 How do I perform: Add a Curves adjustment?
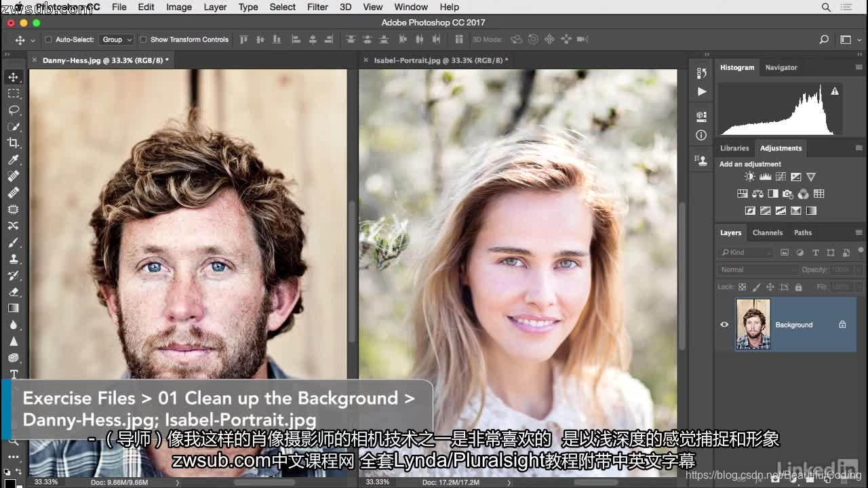pyautogui.click(x=781, y=177)
